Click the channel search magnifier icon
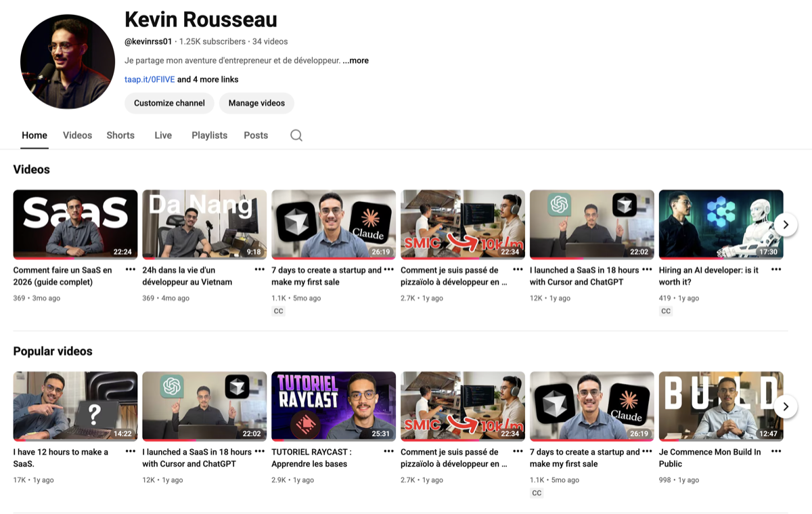The width and height of the screenshot is (812, 514). pyautogui.click(x=296, y=135)
